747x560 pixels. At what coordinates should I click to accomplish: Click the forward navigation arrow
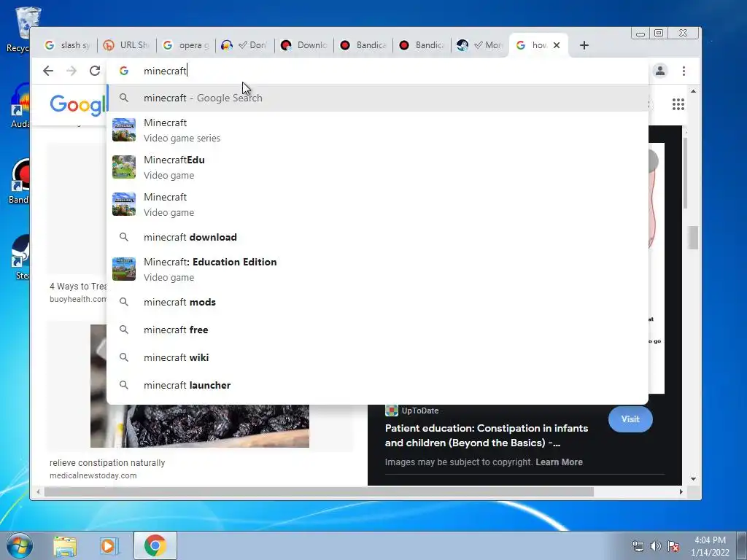[x=71, y=71]
